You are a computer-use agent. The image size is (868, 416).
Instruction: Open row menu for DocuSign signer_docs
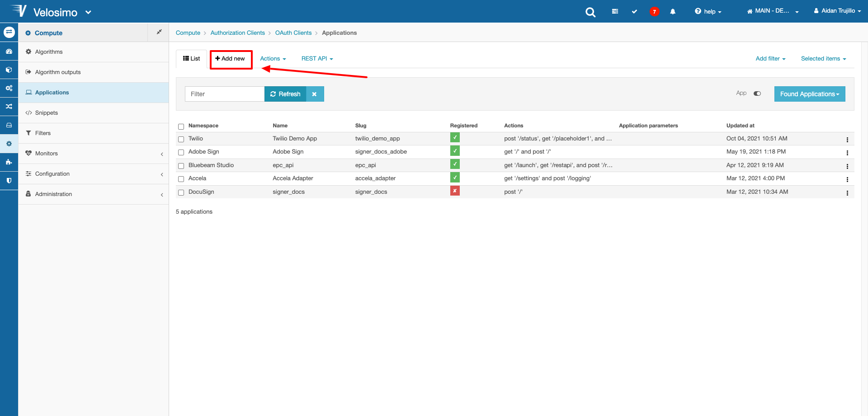(847, 193)
